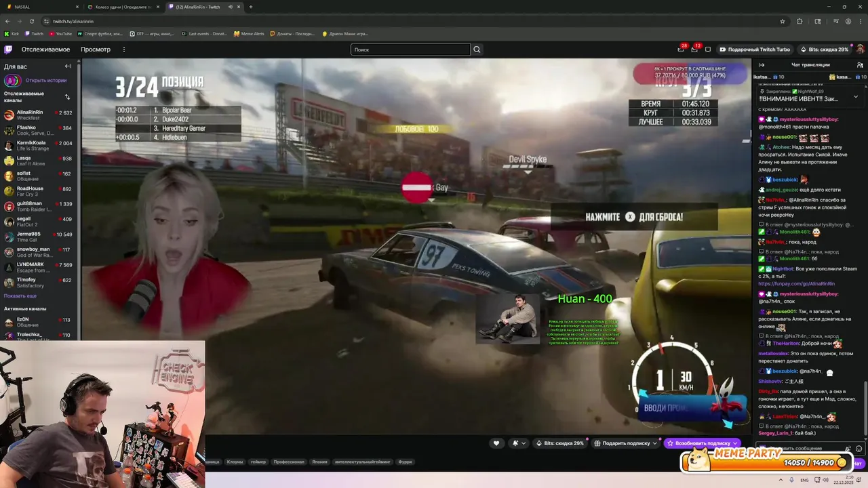Open the YouTube bookmark

click(x=60, y=33)
